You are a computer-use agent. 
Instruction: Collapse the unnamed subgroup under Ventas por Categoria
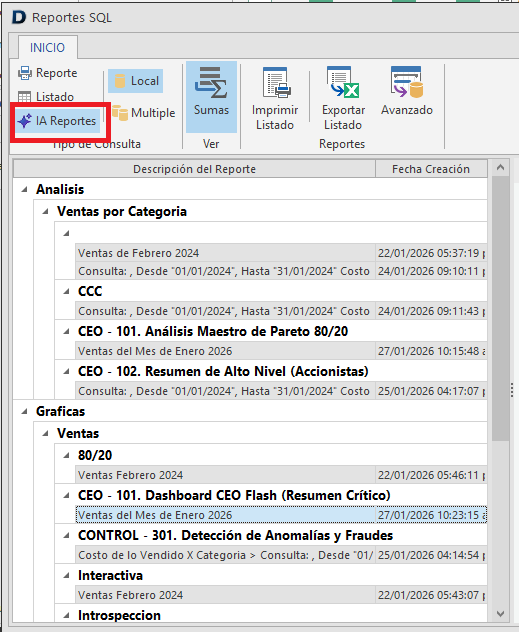pos(67,233)
